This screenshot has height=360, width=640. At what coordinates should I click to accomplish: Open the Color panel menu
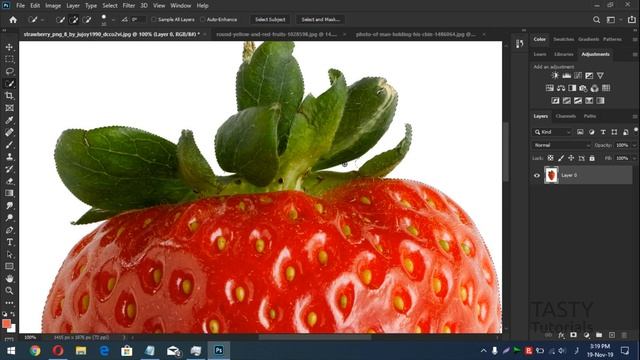635,40
